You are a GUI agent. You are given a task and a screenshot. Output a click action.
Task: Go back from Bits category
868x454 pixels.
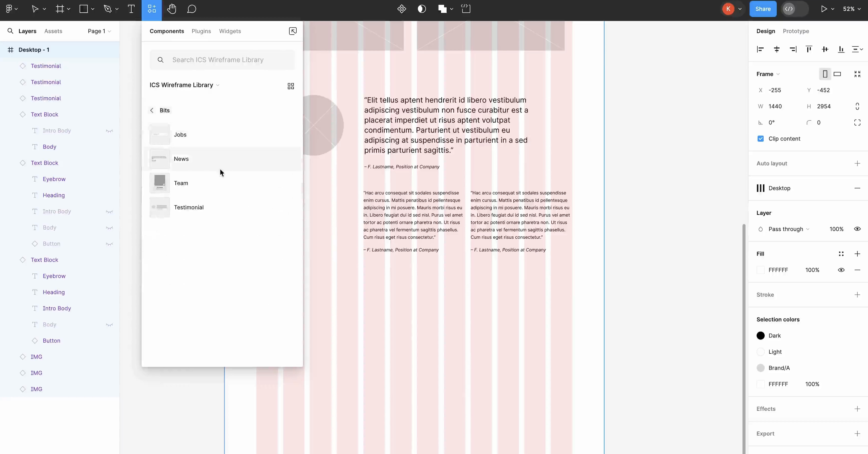coord(152,110)
